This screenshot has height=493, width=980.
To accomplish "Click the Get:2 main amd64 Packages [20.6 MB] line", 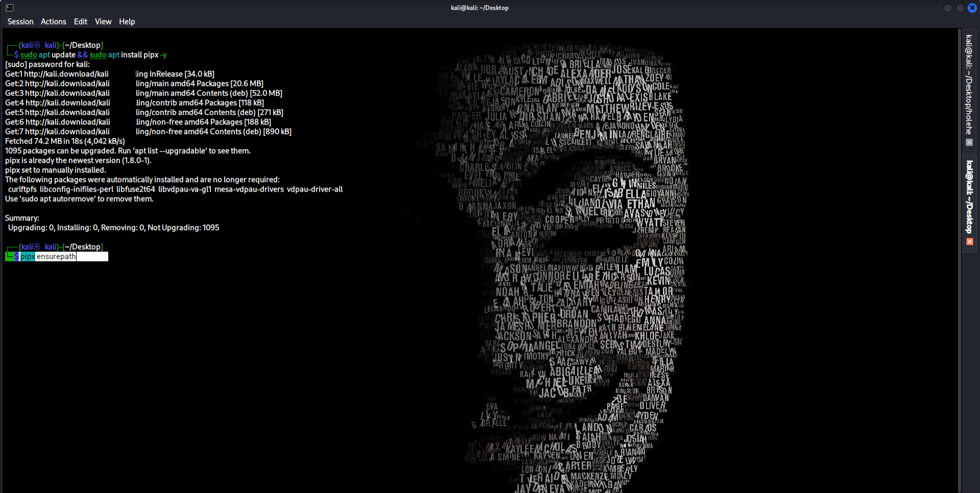I will pyautogui.click(x=134, y=84).
